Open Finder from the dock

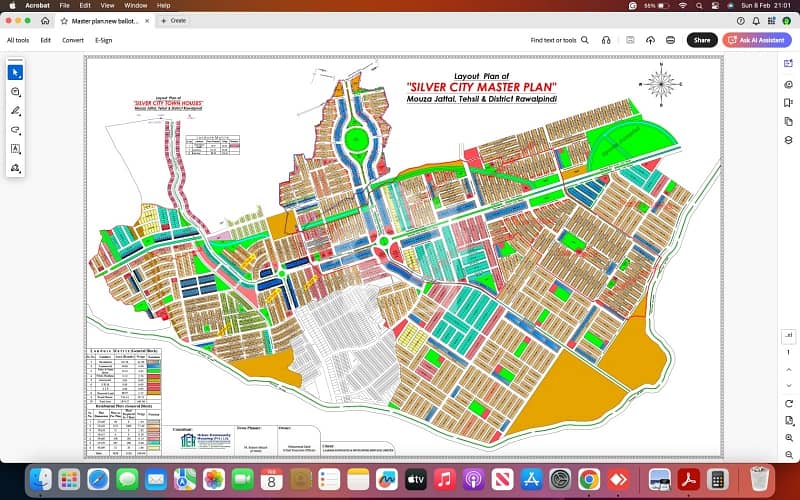(40, 480)
